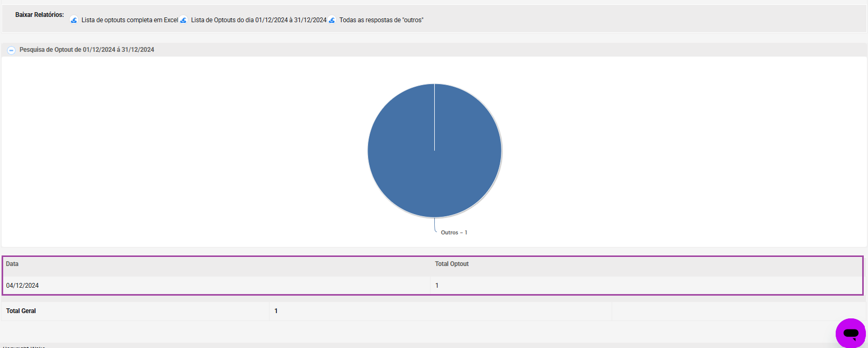This screenshot has width=868, height=348.
Task: Click the blue Outros pie slice
Action: click(x=434, y=151)
